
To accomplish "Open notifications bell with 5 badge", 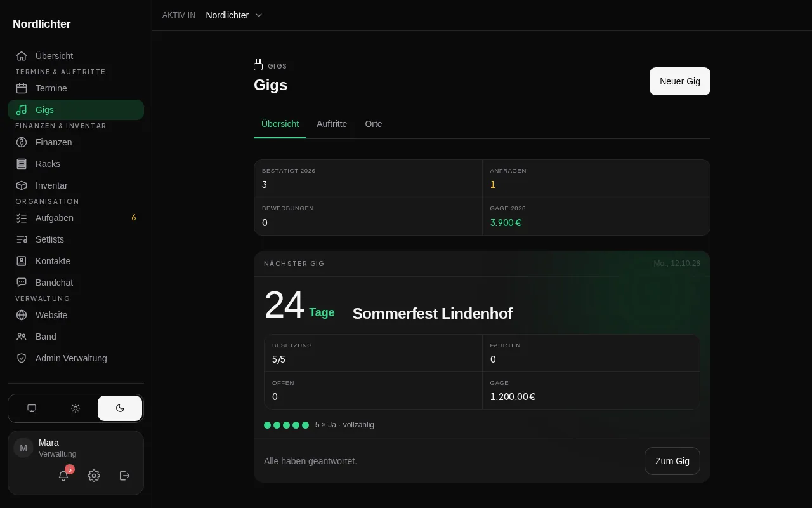I will [63, 475].
